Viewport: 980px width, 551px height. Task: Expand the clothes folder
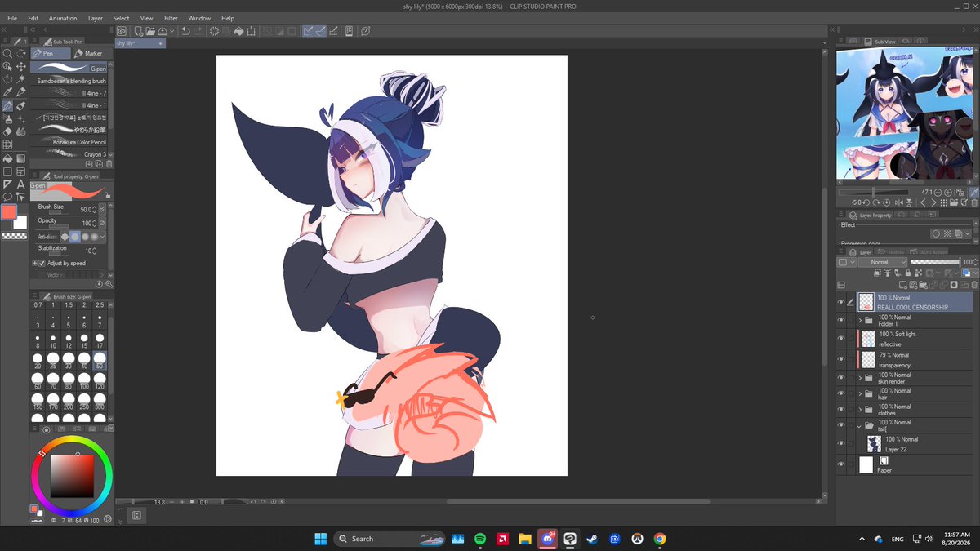859,409
